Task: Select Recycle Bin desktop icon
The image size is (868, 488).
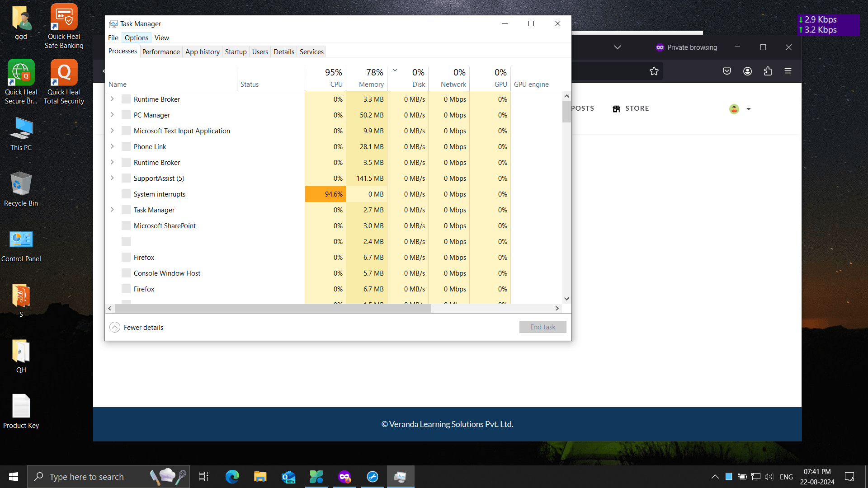Action: coord(21,189)
